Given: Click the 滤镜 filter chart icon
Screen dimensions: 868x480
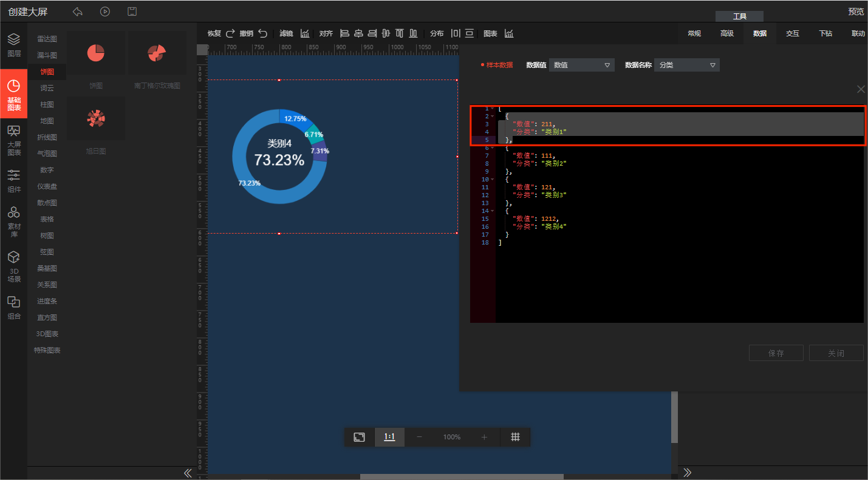Looking at the screenshot, I should click(305, 33).
